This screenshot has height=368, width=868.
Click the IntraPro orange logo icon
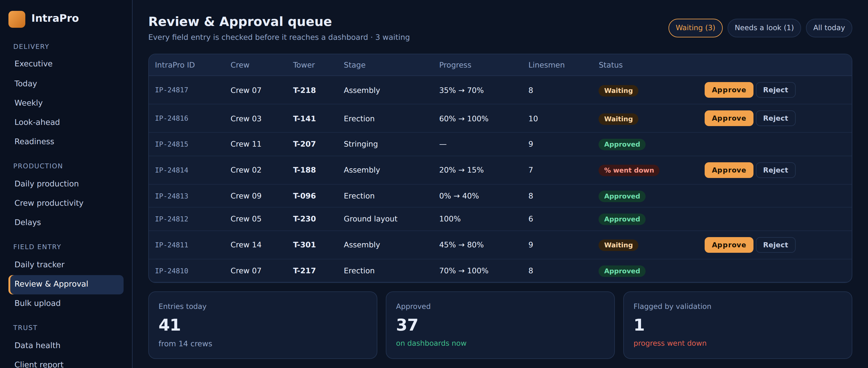pyautogui.click(x=17, y=19)
